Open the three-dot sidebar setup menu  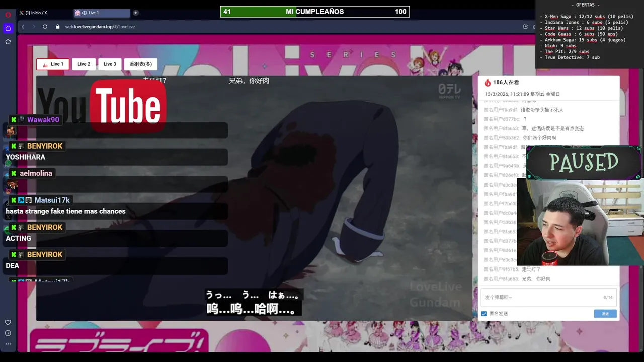pos(8,344)
